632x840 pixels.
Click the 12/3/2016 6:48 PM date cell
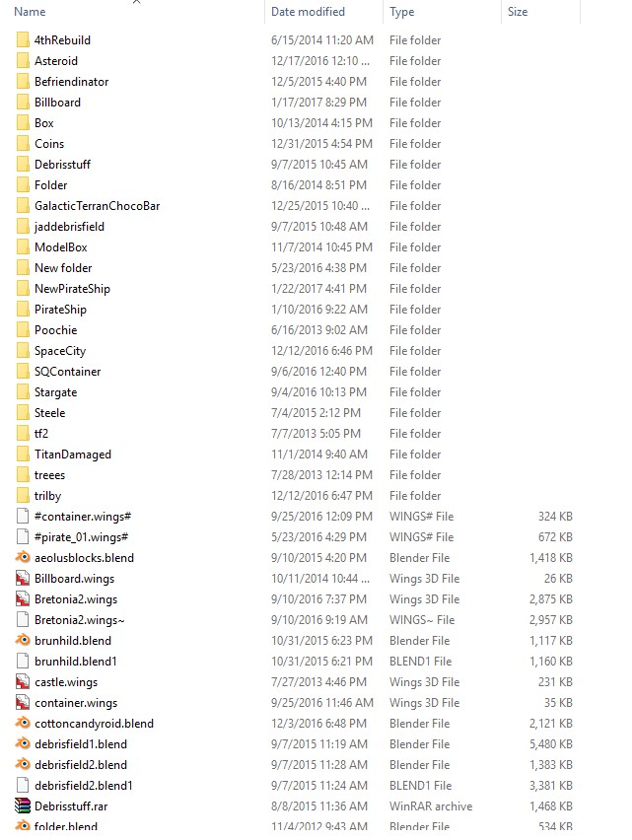pos(318,724)
